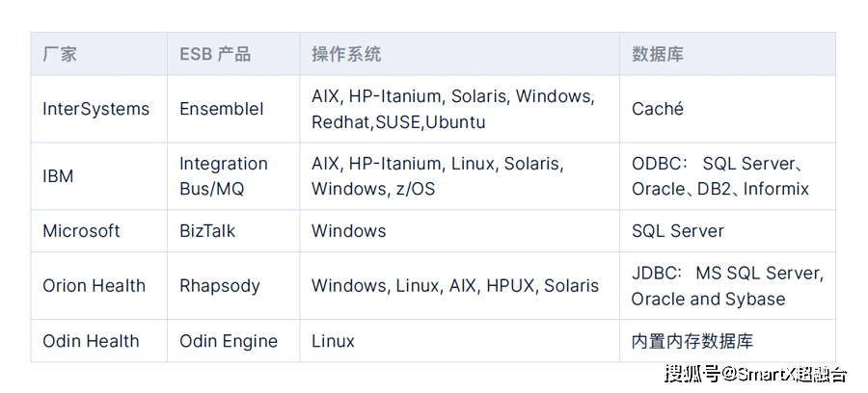868x393 pixels.
Task: Click the JDBC database cell for Orion
Action: (x=727, y=286)
